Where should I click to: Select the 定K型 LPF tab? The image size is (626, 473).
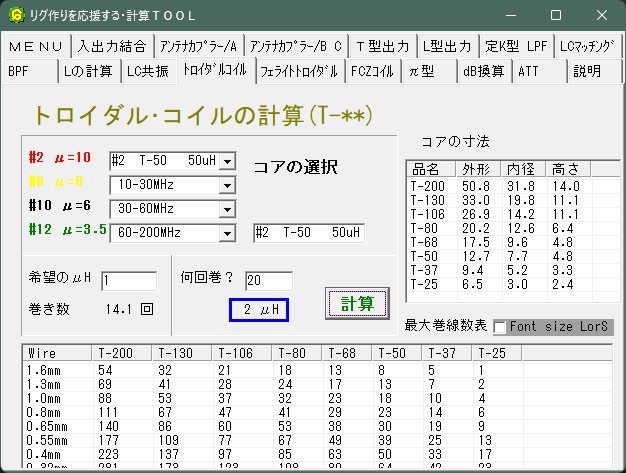tap(516, 46)
